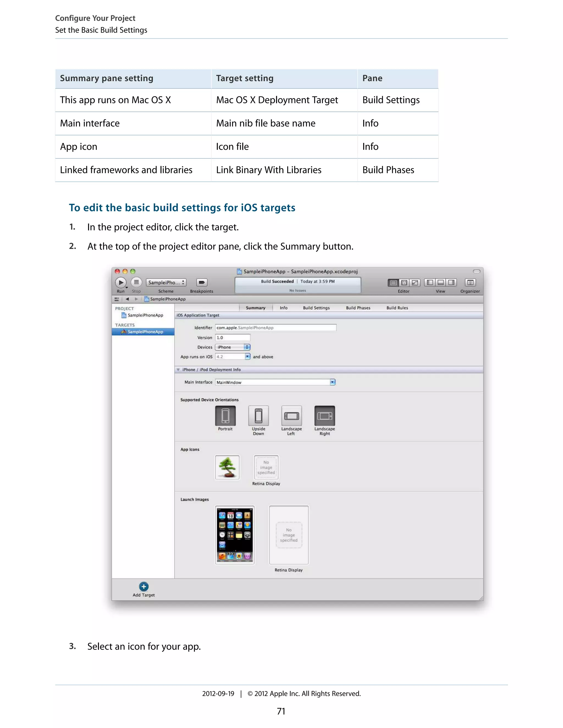Toggle the navigator pane view icon

click(430, 283)
